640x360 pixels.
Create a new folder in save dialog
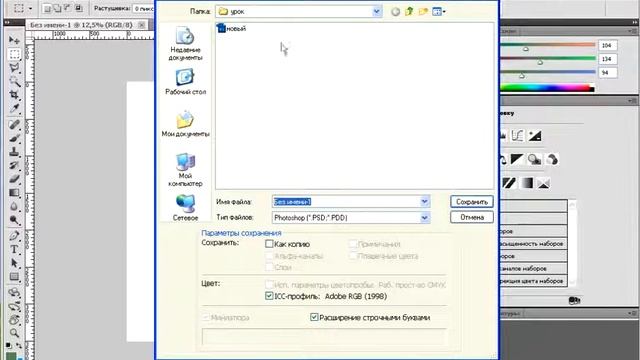coord(423,11)
